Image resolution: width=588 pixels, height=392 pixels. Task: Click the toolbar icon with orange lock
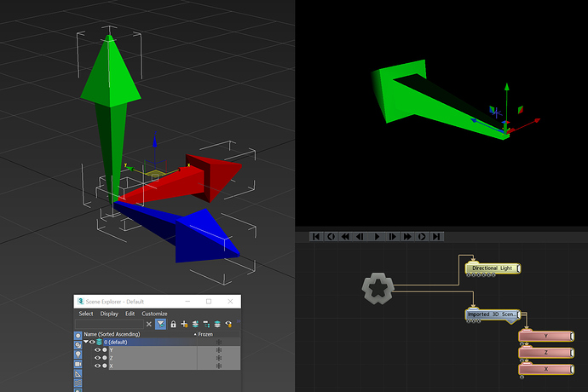pyautogui.click(x=228, y=324)
